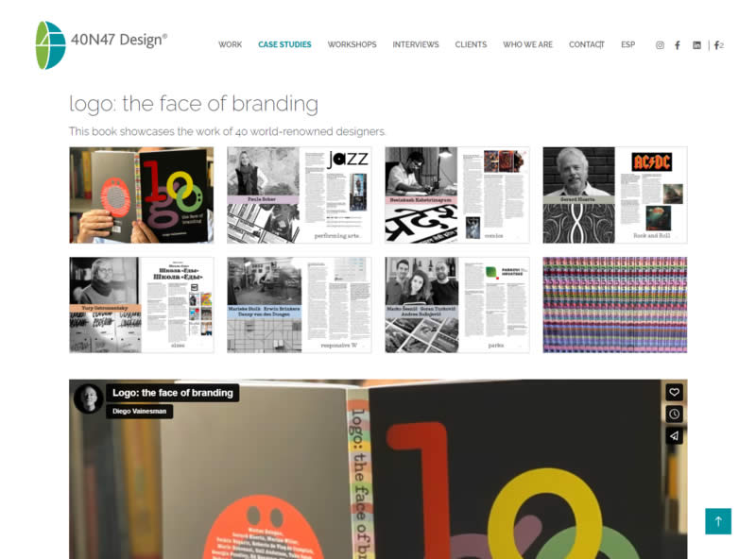
Task: Click the second Facebook icon after the divider
Action: (718, 44)
